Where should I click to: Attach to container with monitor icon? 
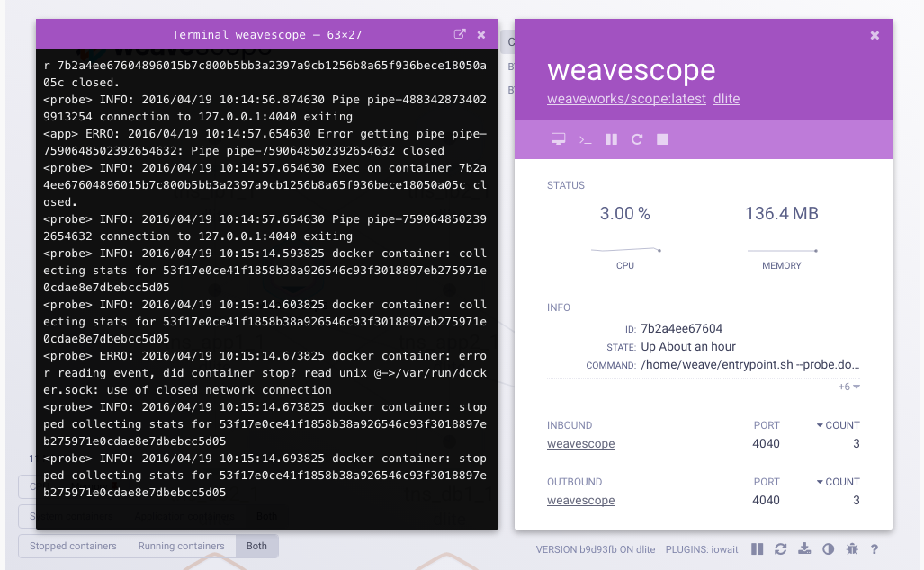pyautogui.click(x=558, y=139)
